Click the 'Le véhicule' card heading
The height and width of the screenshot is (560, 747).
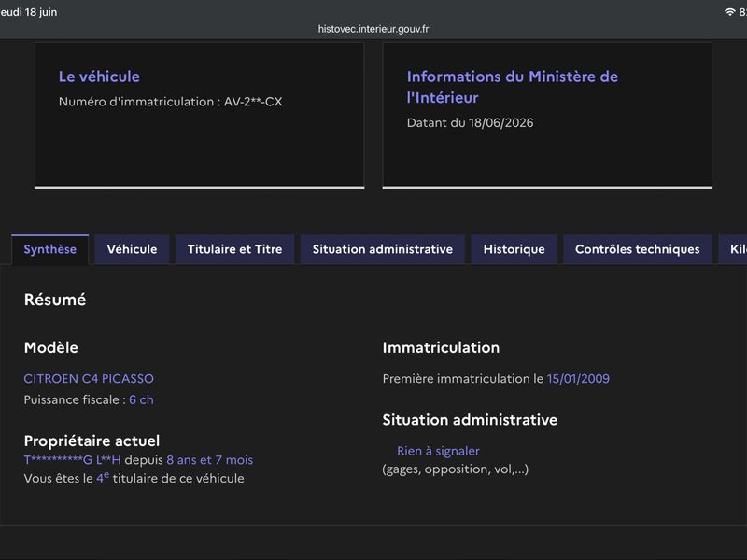point(99,77)
